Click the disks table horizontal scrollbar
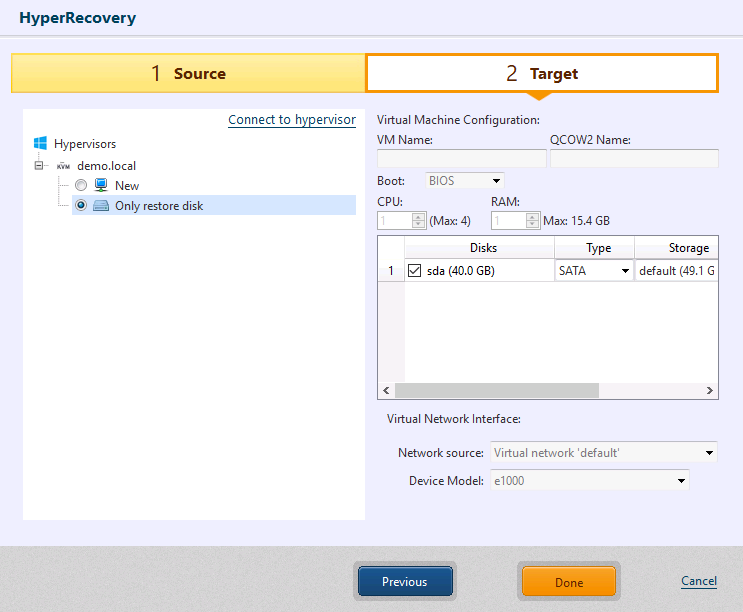 496,391
